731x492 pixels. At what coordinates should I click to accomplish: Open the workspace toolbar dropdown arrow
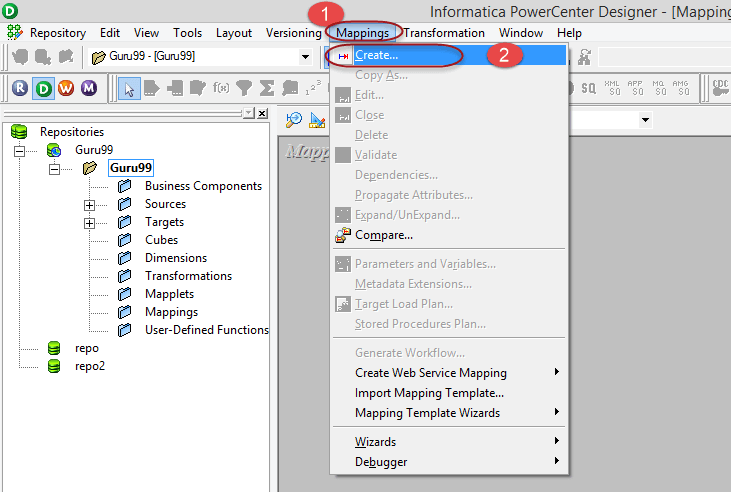coord(645,120)
